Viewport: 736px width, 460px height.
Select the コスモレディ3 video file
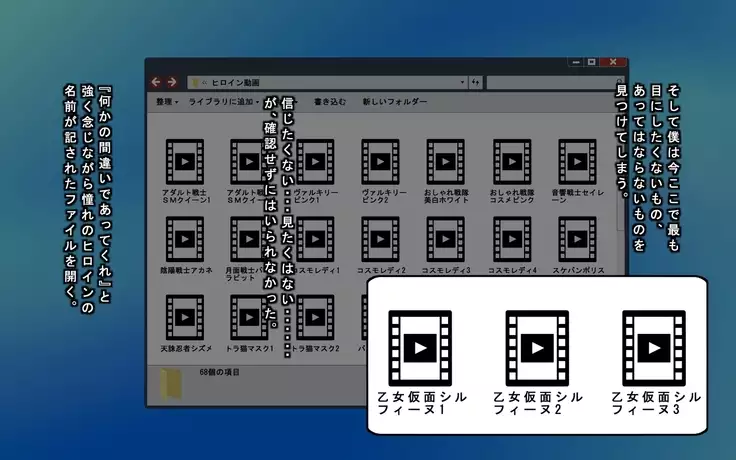[x=445, y=239]
